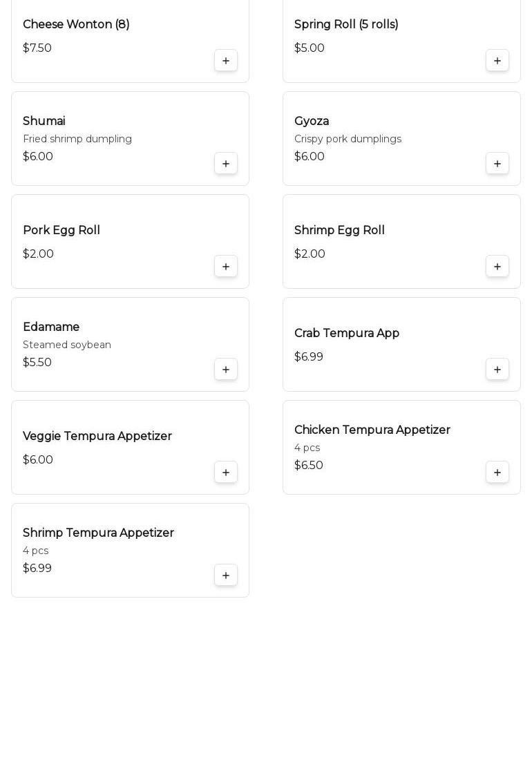Open Cheese Wonton (8) title
This screenshot has height=771, width=532.
[76, 25]
